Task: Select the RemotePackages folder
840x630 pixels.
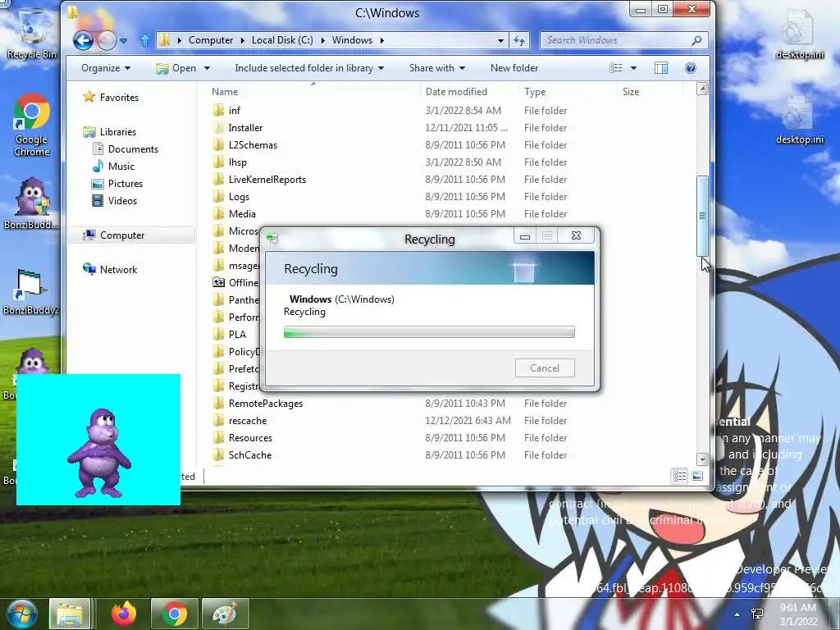Action: click(266, 404)
